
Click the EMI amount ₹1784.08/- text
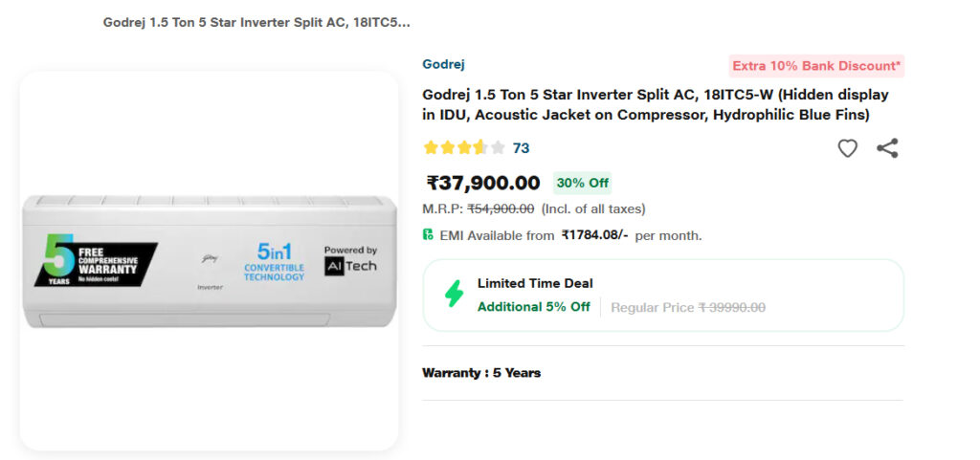594,235
